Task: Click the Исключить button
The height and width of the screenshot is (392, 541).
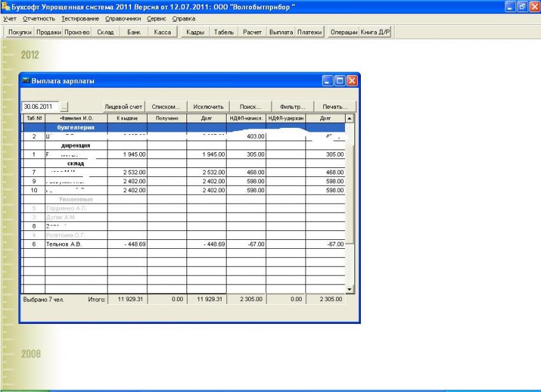Action: (208, 107)
